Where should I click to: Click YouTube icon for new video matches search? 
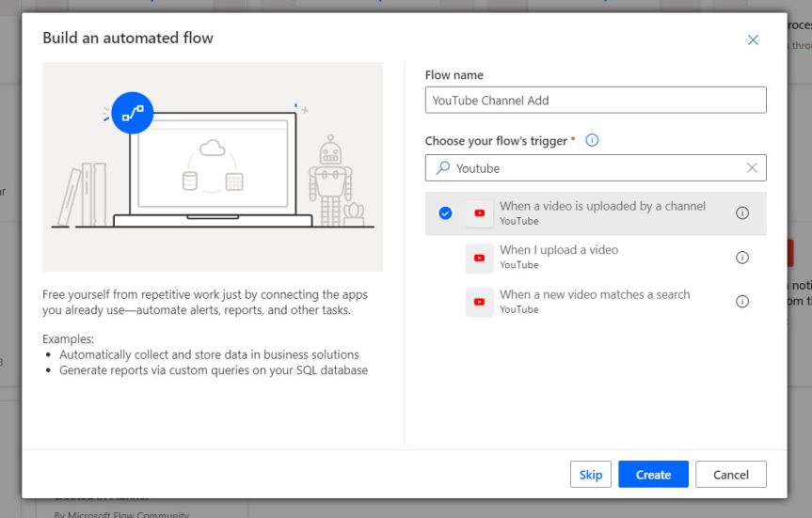coord(480,302)
